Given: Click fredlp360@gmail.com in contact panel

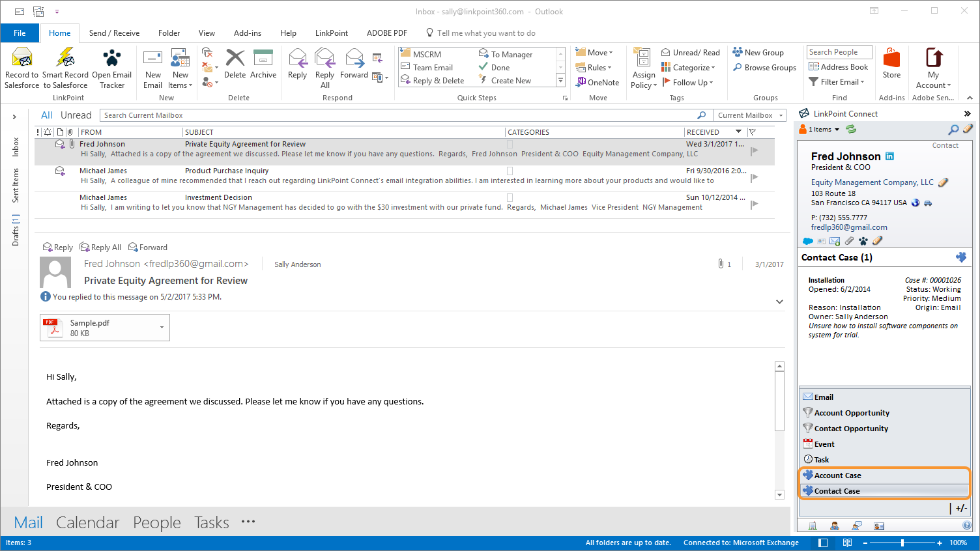Looking at the screenshot, I should 849,227.
